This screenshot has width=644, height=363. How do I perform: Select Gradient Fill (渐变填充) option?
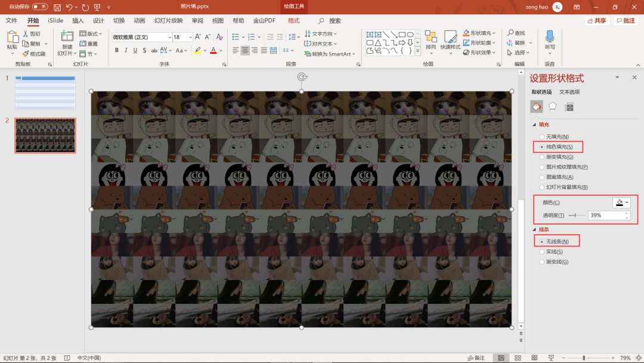pos(542,157)
